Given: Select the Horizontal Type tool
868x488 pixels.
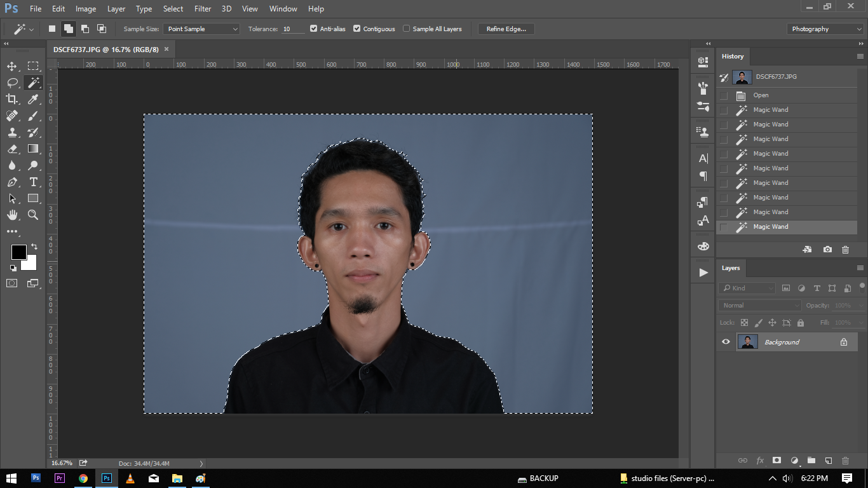Looking at the screenshot, I should 33,182.
